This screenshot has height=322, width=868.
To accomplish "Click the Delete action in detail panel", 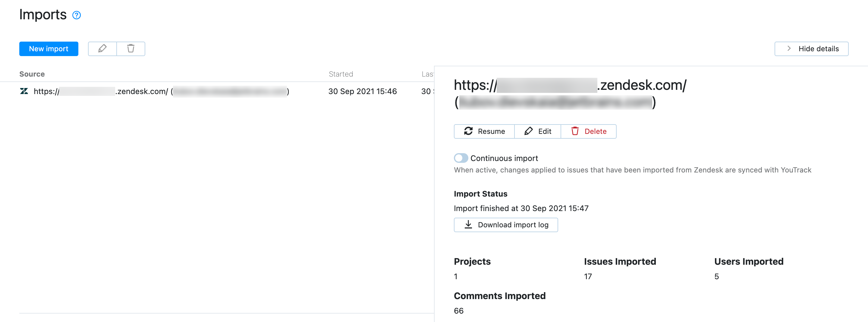I will click(x=595, y=131).
